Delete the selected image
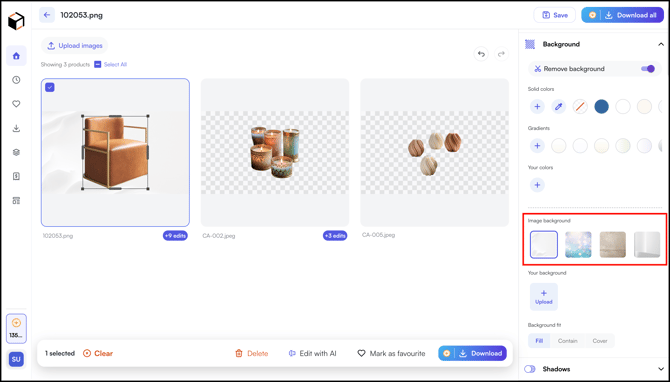This screenshot has width=670, height=382. (252, 353)
